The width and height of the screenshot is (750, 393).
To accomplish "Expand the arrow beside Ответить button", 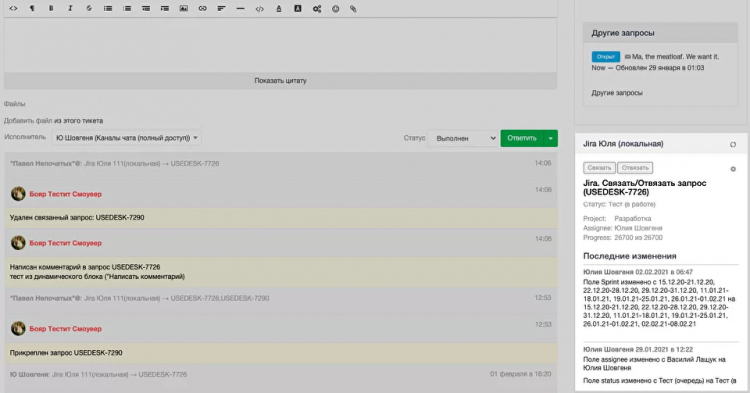I will click(x=551, y=138).
